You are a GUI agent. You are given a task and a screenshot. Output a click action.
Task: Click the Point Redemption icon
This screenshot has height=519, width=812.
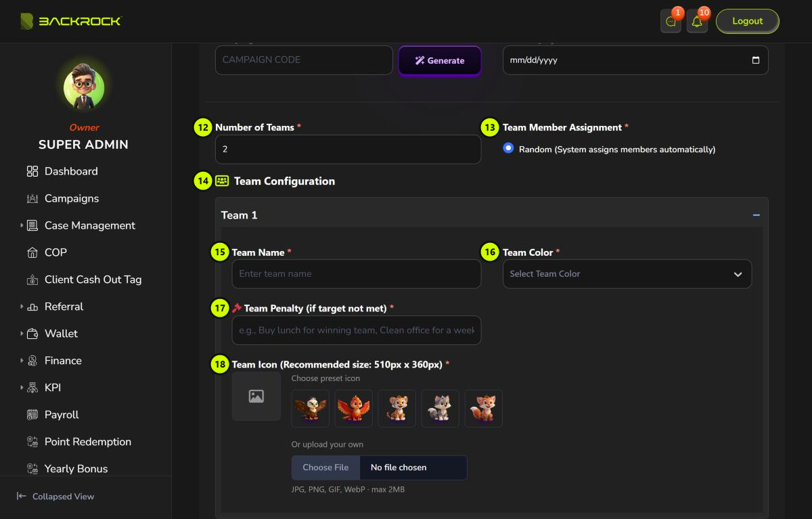click(x=32, y=442)
